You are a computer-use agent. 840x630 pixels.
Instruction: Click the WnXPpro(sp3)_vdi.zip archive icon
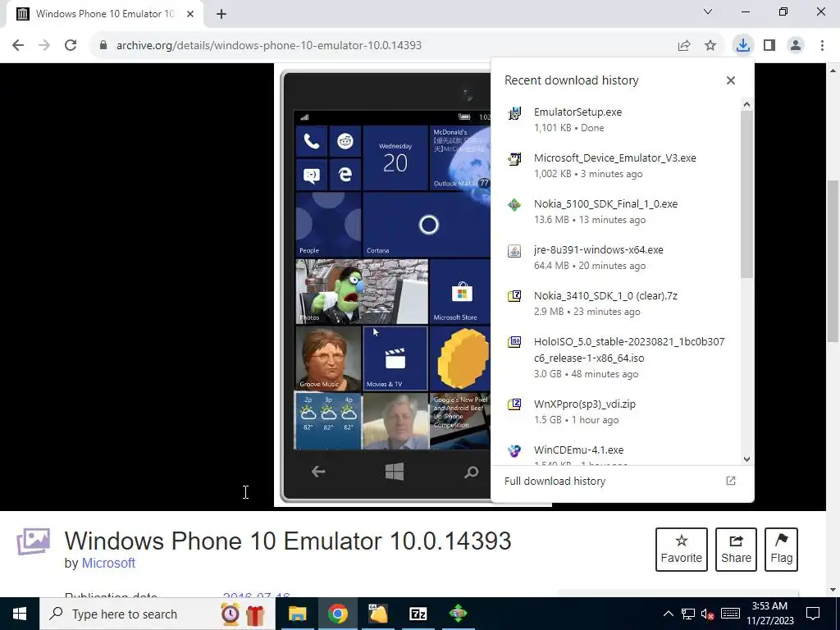pos(514,404)
